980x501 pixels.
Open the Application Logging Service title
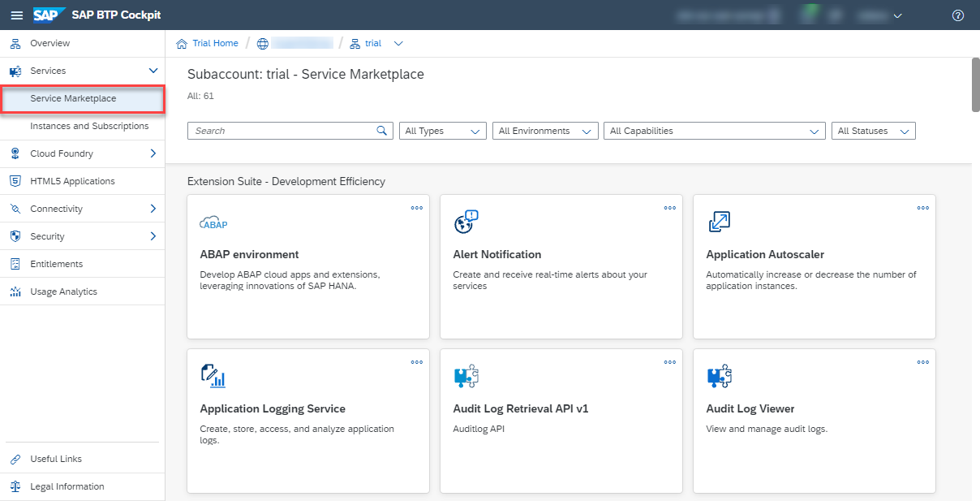coord(273,408)
